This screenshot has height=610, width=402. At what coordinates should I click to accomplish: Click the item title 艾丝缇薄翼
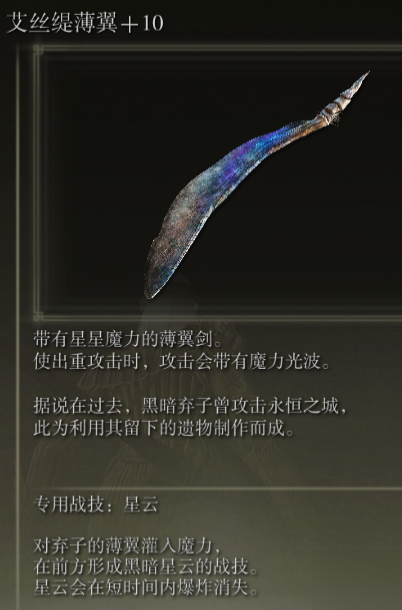tap(62, 23)
